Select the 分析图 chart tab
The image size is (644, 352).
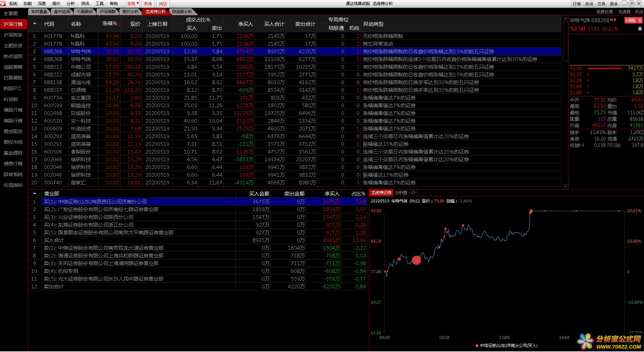click(401, 193)
